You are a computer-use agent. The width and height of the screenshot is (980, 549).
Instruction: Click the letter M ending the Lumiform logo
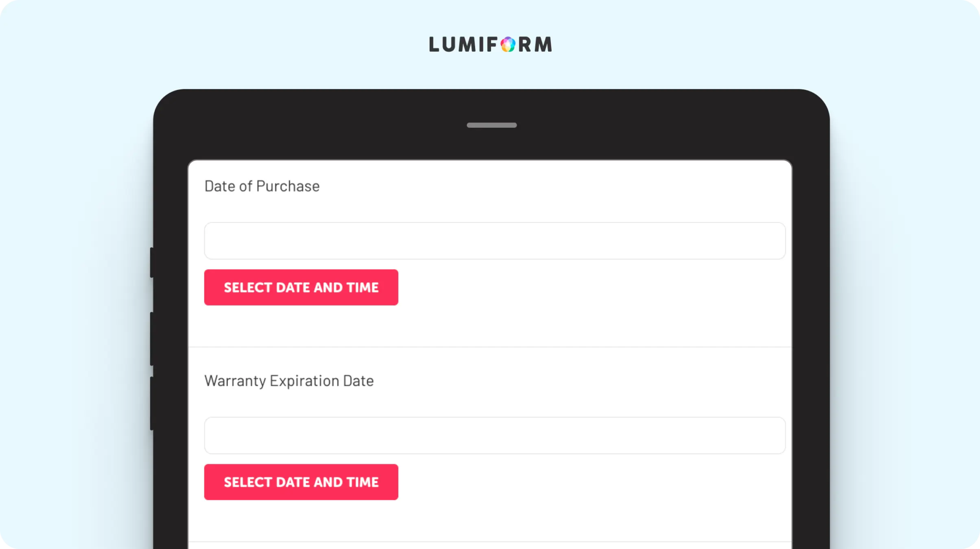[x=543, y=44]
